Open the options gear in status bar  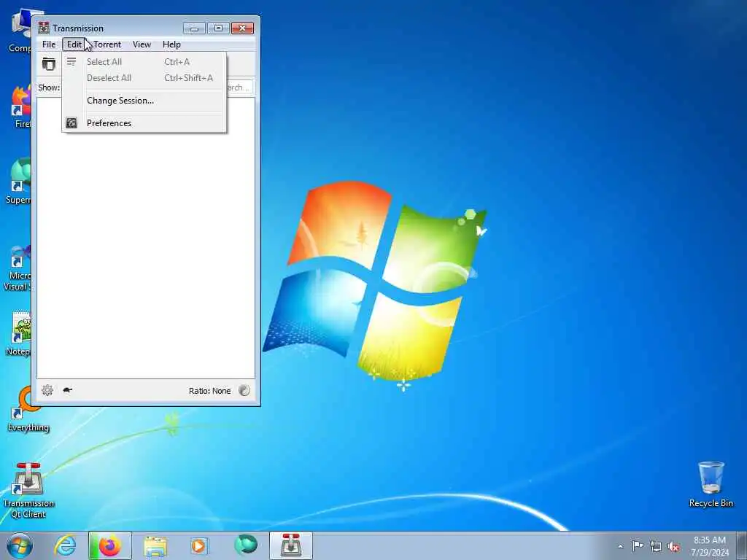pos(47,391)
